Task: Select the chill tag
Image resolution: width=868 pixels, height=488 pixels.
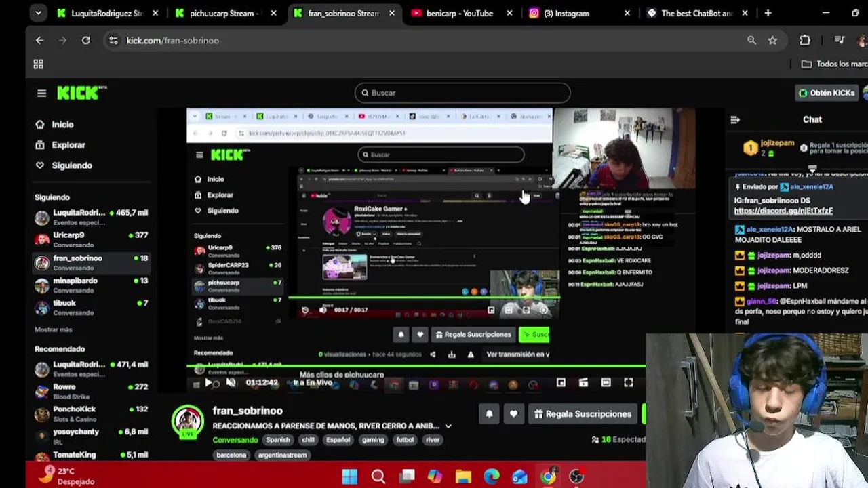Action: coord(308,440)
